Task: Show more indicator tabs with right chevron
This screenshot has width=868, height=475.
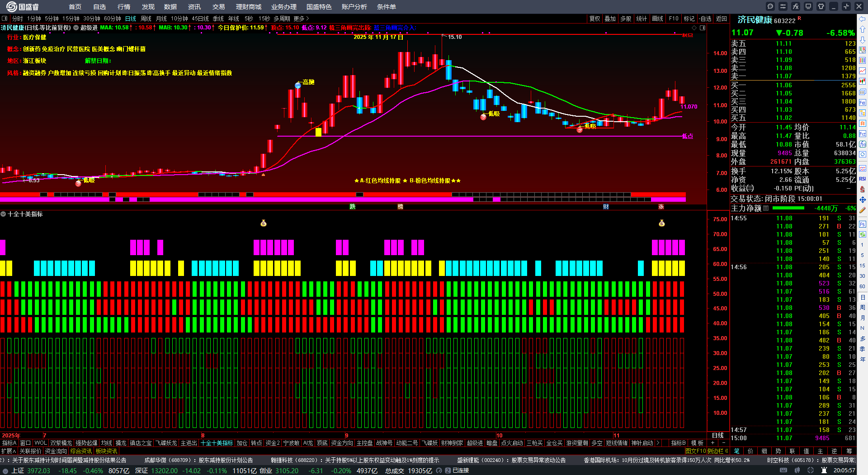Action: pos(658,443)
